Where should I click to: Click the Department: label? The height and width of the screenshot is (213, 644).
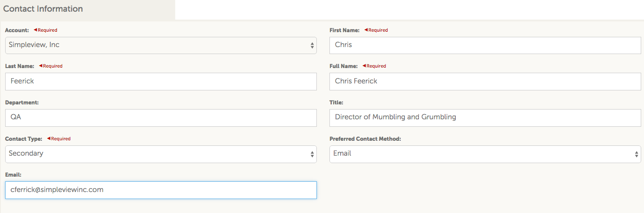[22, 103]
